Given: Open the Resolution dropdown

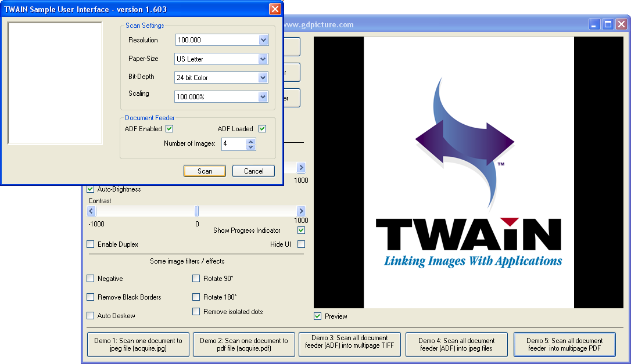Looking at the screenshot, I should coord(263,40).
